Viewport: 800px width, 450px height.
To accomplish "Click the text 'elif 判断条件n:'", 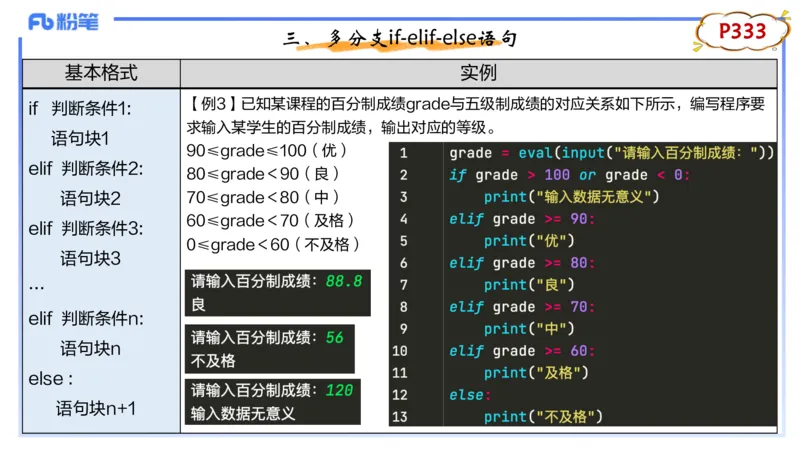I will [86, 318].
